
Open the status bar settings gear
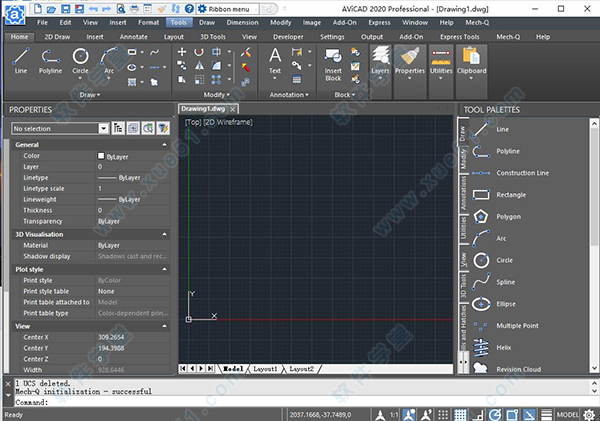(x=589, y=414)
